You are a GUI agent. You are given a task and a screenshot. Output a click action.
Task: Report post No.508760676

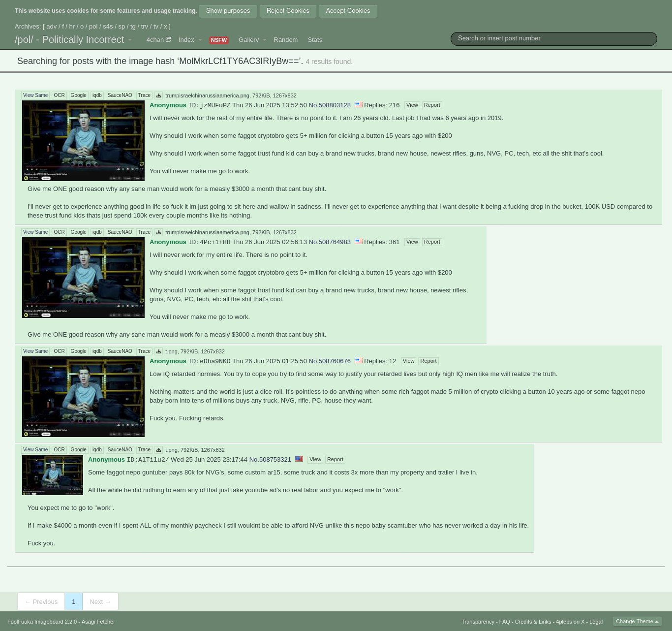pos(428,361)
